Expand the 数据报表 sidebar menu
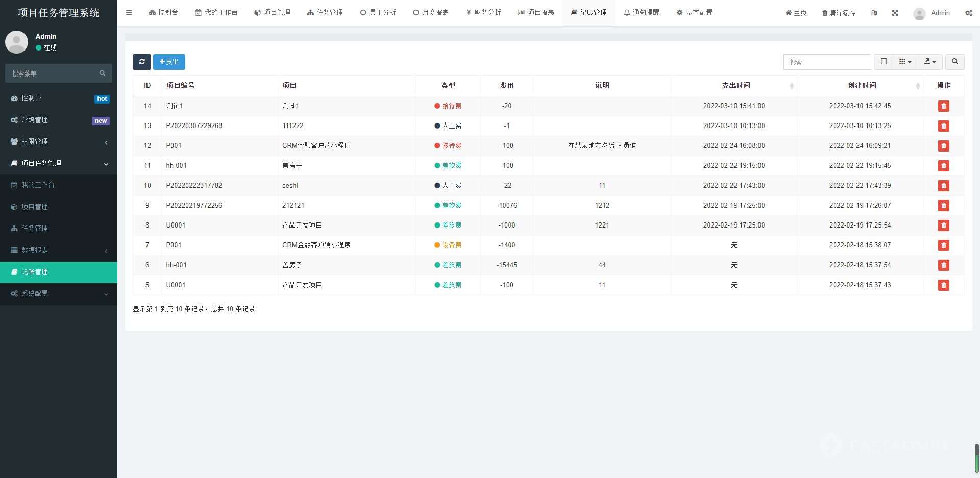980x478 pixels. point(58,250)
